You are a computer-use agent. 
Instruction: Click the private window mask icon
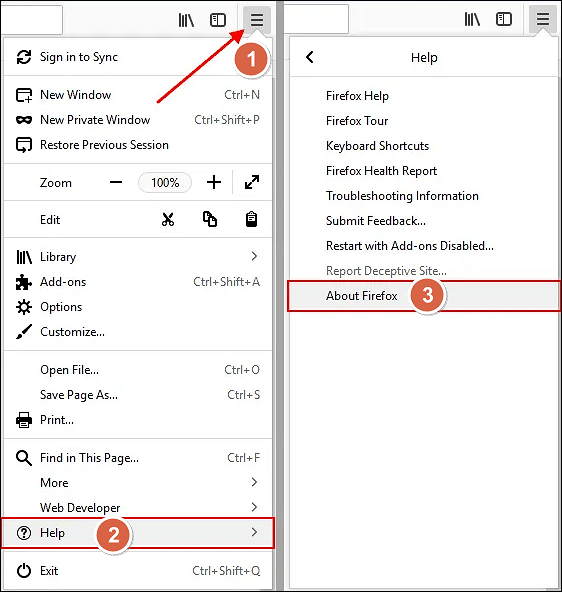point(24,120)
